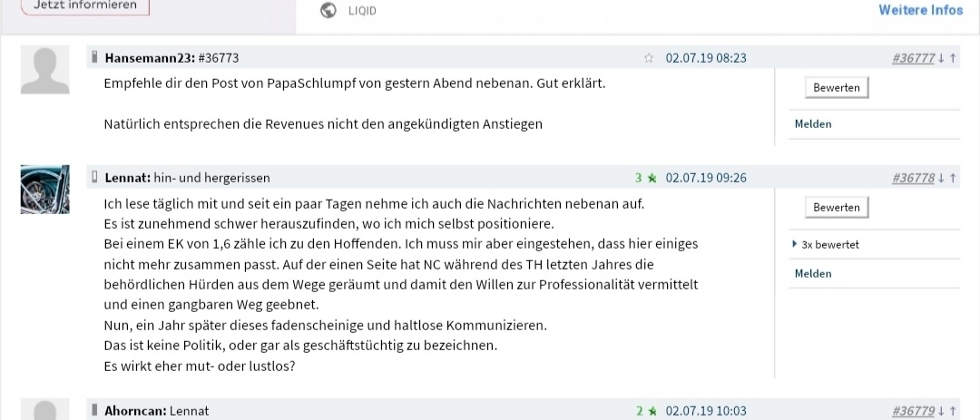Jump to previous post from #36777
Viewport: 980px width, 420px height.
[953, 58]
